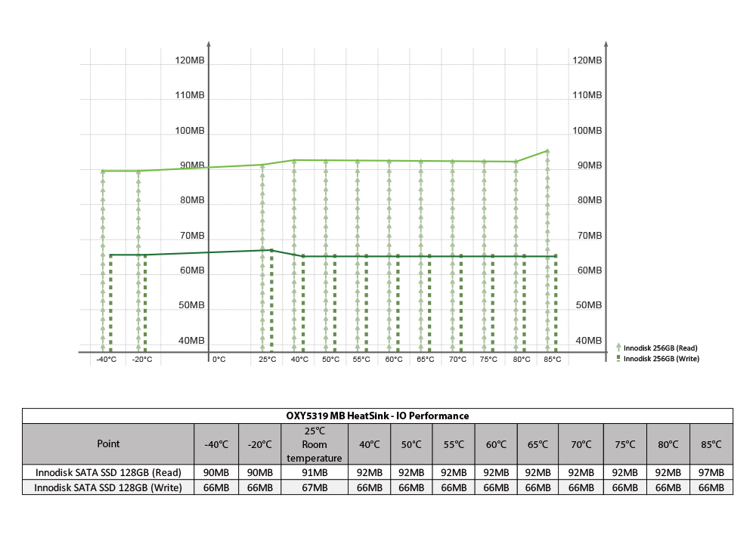Click the Write line peak point at 25°C
This screenshot has width=756, height=550.
(x=271, y=250)
